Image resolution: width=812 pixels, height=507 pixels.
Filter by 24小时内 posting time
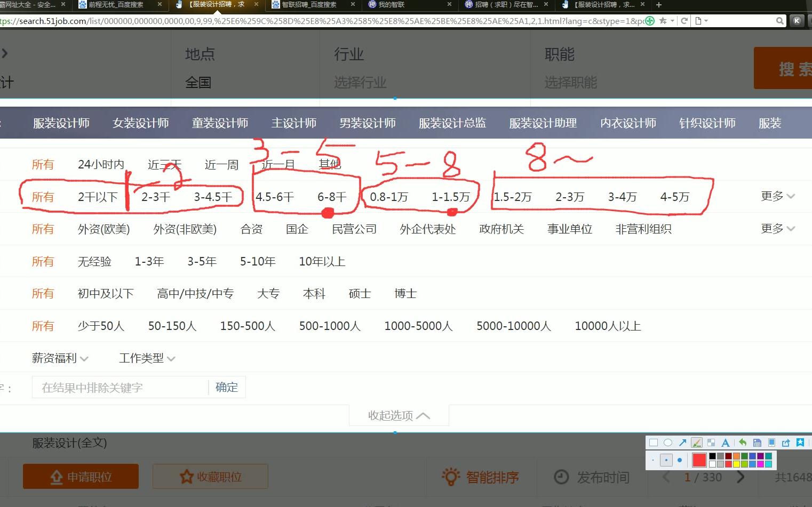click(x=101, y=164)
